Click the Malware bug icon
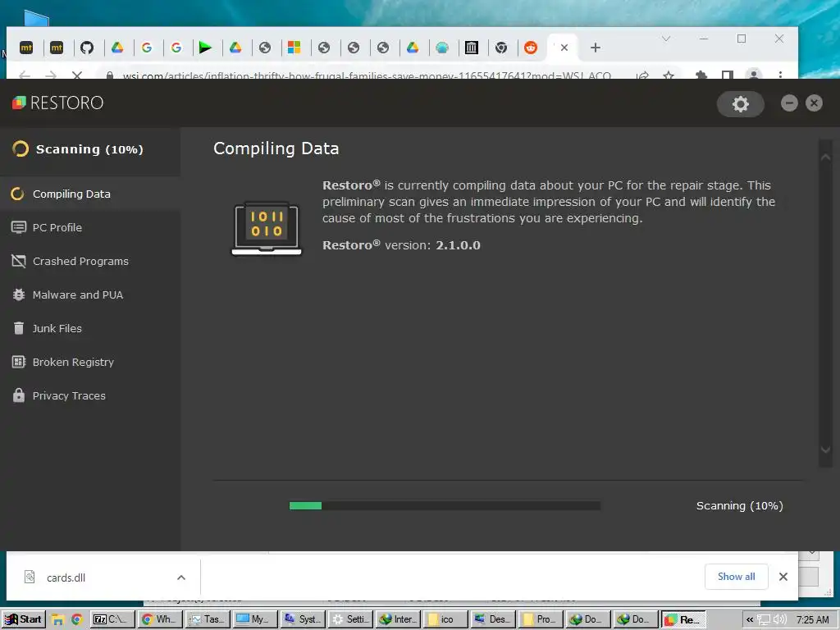The width and height of the screenshot is (840, 630). (x=19, y=294)
